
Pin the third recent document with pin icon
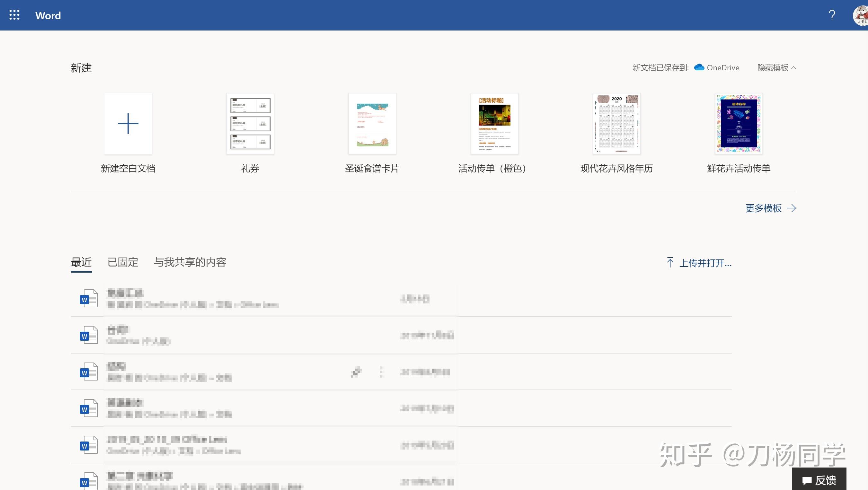point(356,372)
